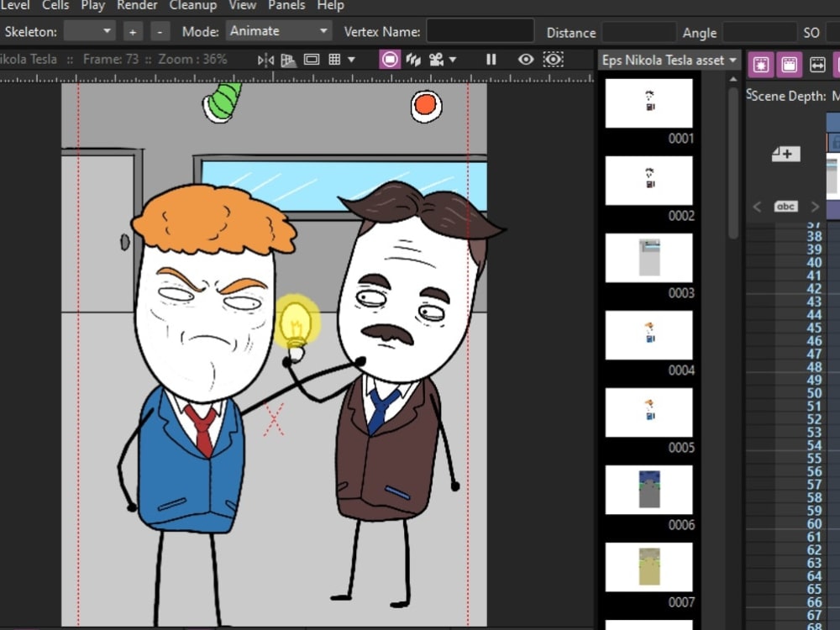Select level strip frame 0006 thumbnail
The height and width of the screenshot is (630, 840).
click(648, 490)
